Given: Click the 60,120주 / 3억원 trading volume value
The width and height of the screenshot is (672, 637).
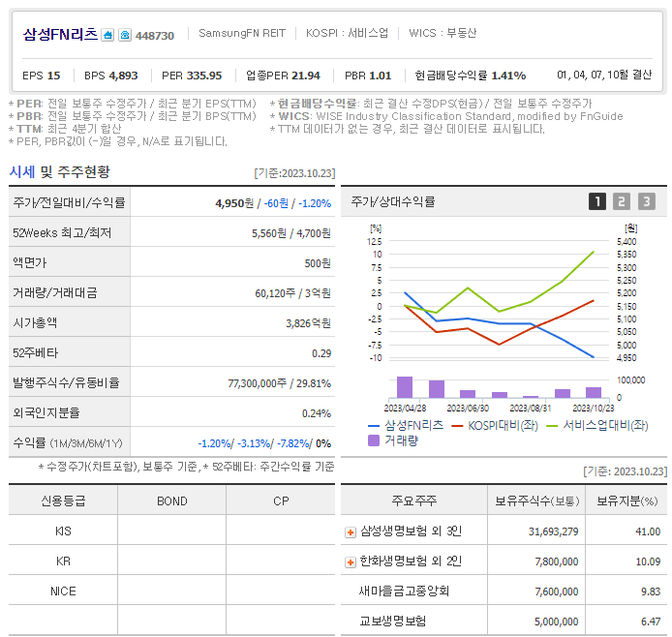Looking at the screenshot, I should point(292,293).
